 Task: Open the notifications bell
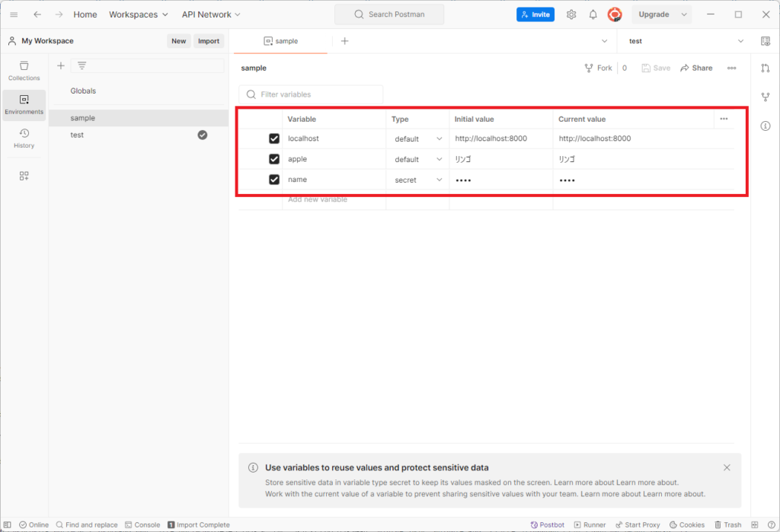pos(593,14)
